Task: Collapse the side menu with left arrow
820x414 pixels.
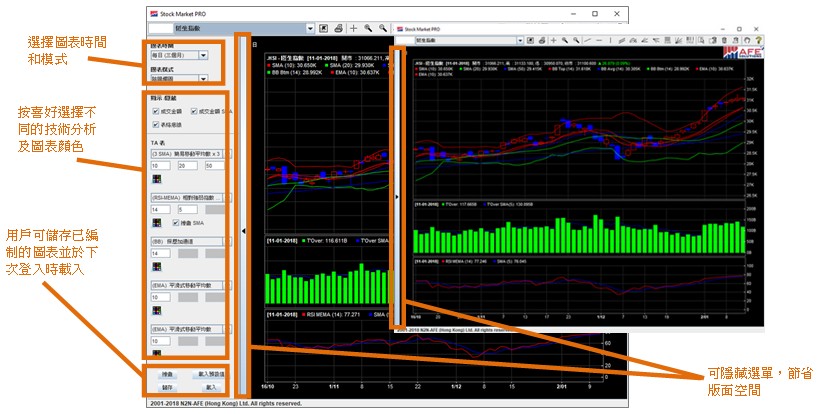Action: pos(245,230)
